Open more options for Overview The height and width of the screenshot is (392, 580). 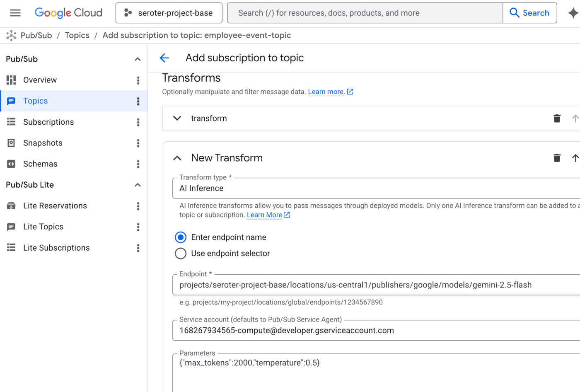138,80
